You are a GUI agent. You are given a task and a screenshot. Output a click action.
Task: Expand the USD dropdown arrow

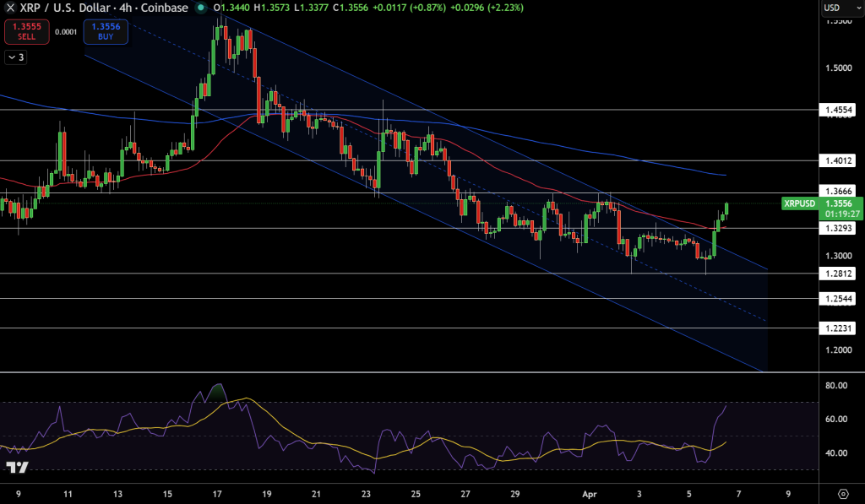point(858,8)
